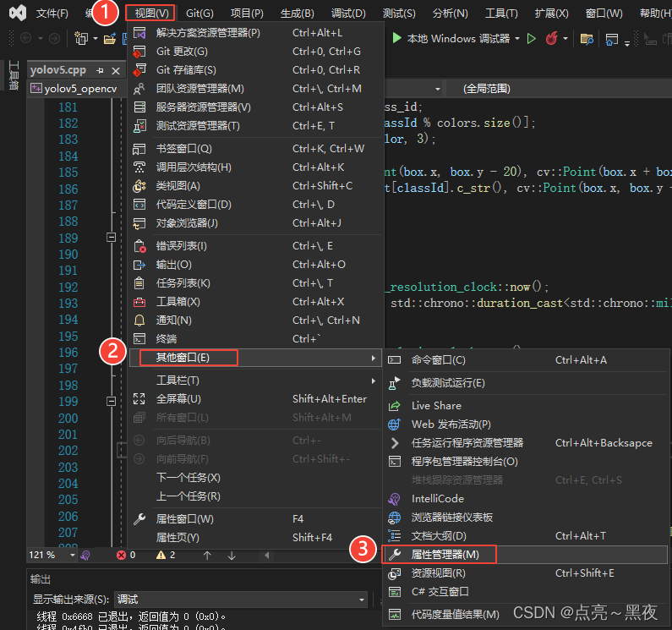Screen dimensions: 672x630
Task: Expand the 工具栏 submenu arrow
Action: pyautogui.click(x=374, y=381)
